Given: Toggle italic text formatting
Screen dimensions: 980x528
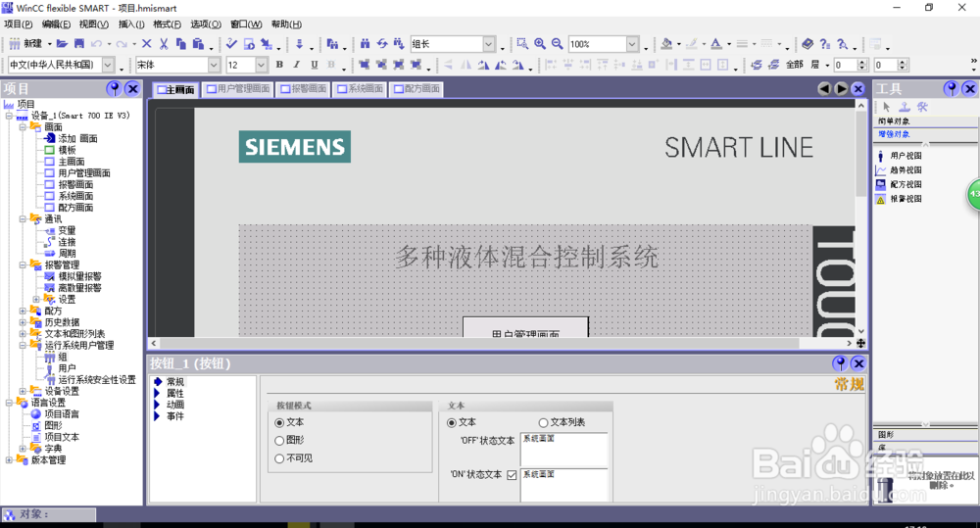Looking at the screenshot, I should 296,65.
